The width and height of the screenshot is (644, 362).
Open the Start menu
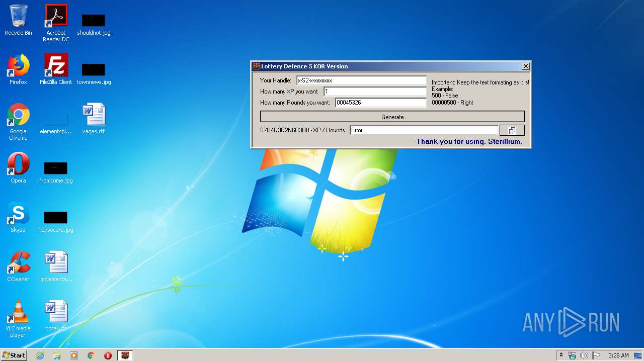tap(14, 355)
